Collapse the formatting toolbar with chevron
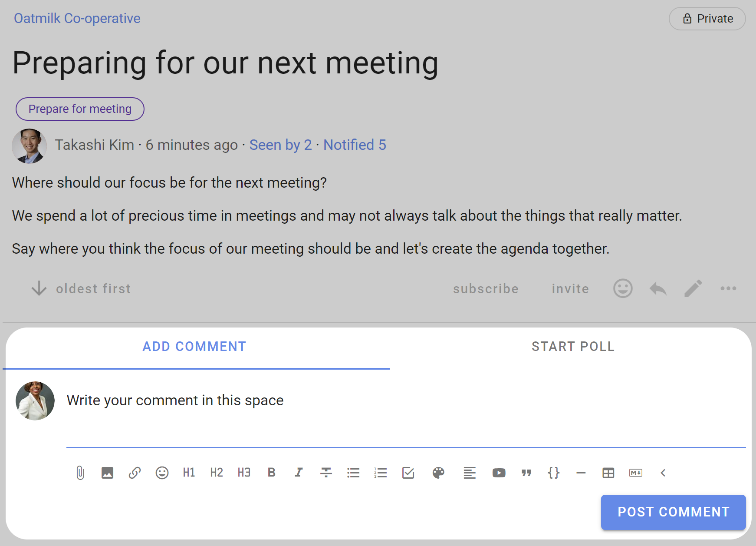Viewport: 756px width, 546px height. [x=663, y=473]
